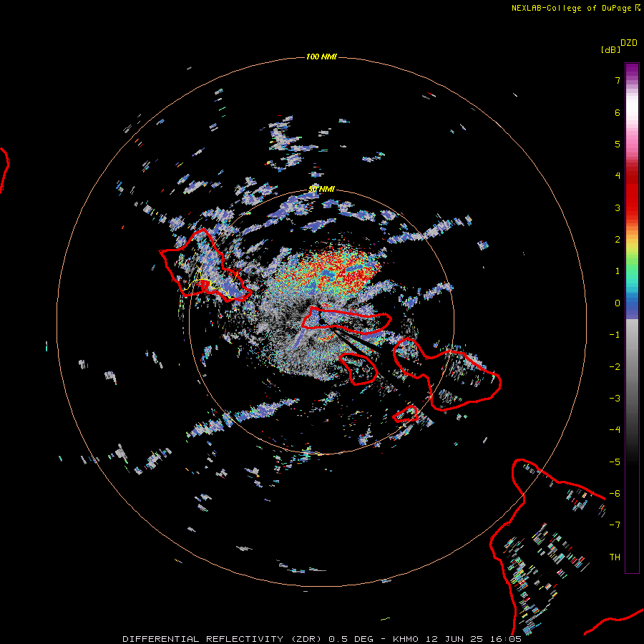Click the 7 tick label on scale

point(618,80)
